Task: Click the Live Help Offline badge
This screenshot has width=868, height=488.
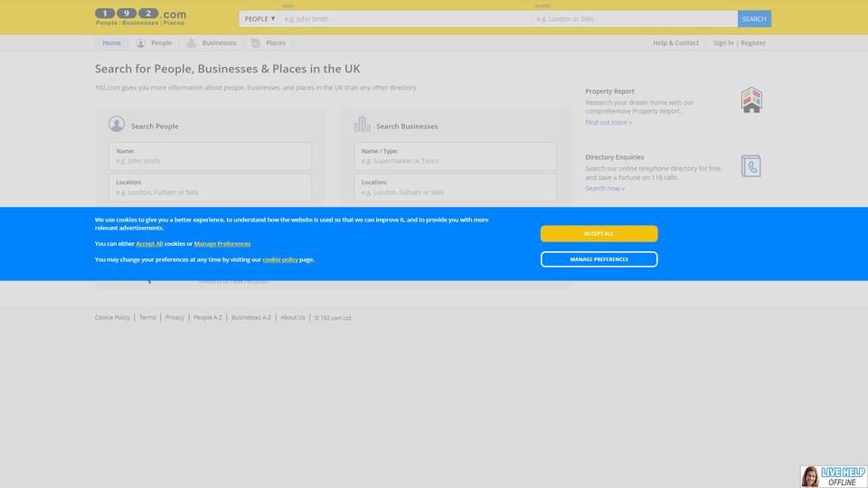Action: [834, 476]
